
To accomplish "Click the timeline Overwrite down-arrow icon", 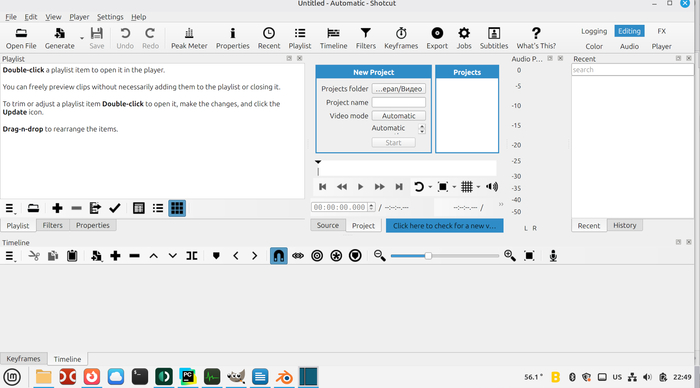I will pos(173,256).
